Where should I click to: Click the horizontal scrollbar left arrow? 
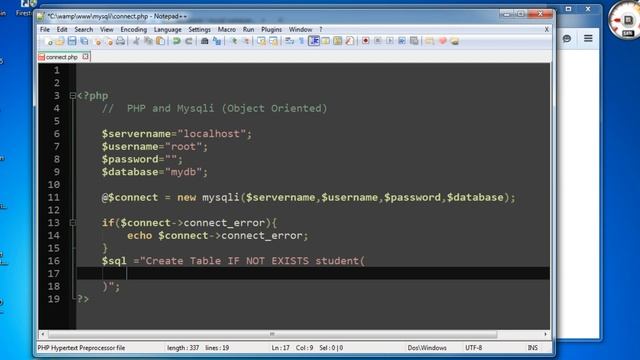43,334
